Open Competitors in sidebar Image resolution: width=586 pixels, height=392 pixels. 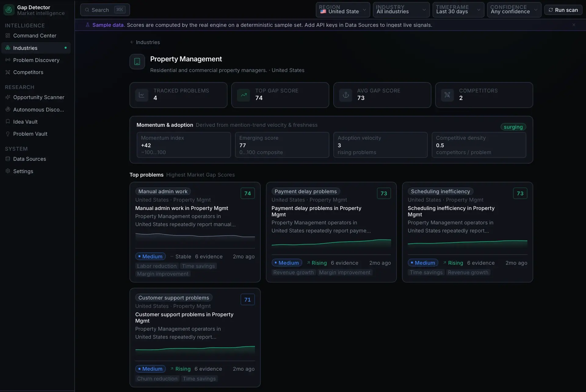point(36,72)
